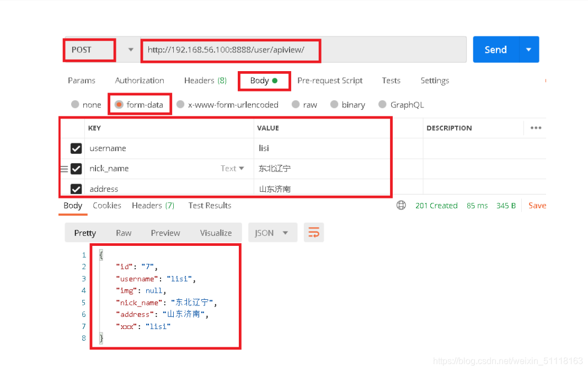Open the Send options dropdown arrow
This screenshot has height=371, width=588.
(x=529, y=50)
